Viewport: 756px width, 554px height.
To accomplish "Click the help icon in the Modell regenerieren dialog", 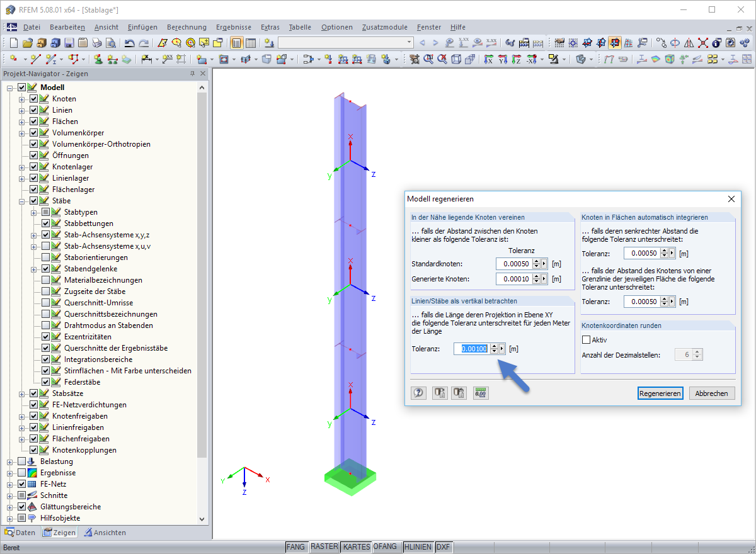I will click(419, 393).
